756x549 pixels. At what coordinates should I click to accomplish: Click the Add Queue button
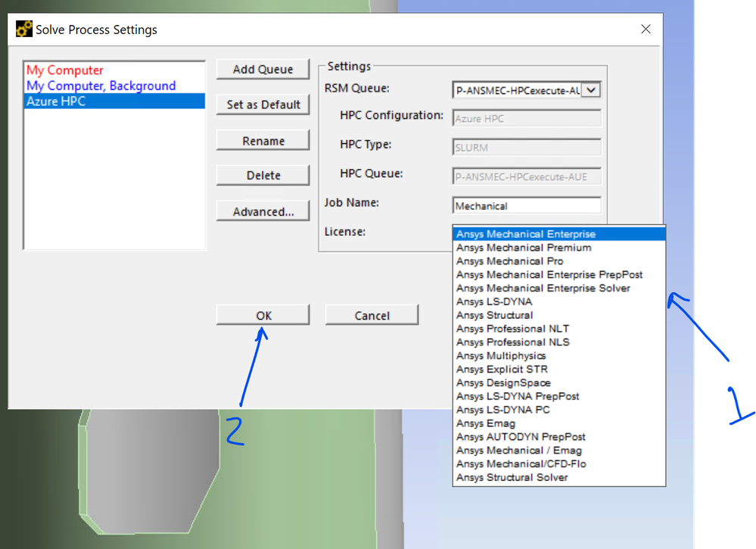pos(263,70)
